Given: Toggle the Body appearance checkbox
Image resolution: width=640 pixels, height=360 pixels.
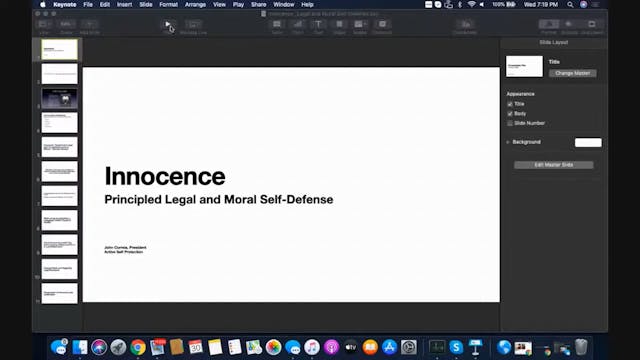Looking at the screenshot, I should [x=510, y=113].
